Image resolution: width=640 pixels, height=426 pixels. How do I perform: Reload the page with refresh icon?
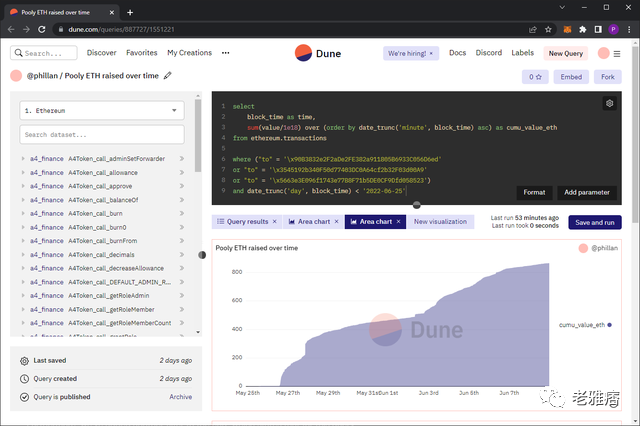pyautogui.click(x=42, y=29)
